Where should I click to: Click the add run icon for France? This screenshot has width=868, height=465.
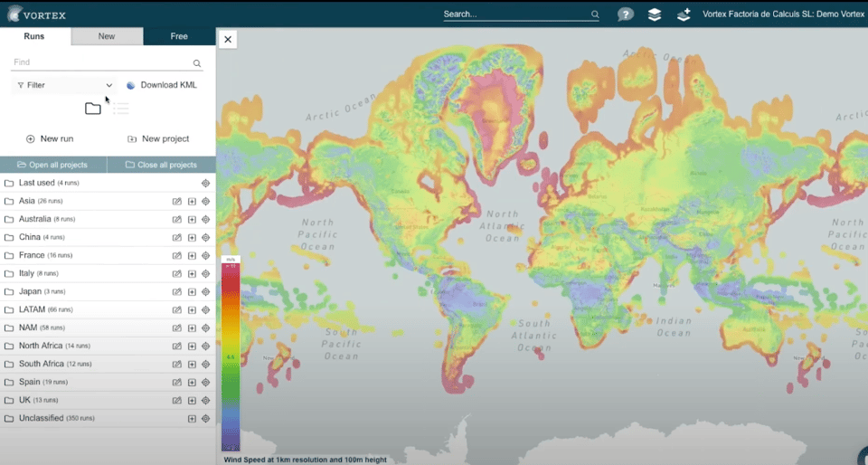click(192, 255)
